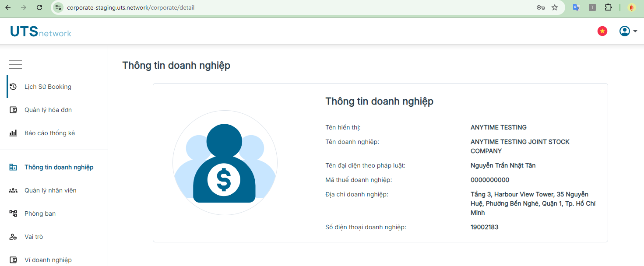Select the phone number 19002183
644x266 pixels.
pos(485,227)
